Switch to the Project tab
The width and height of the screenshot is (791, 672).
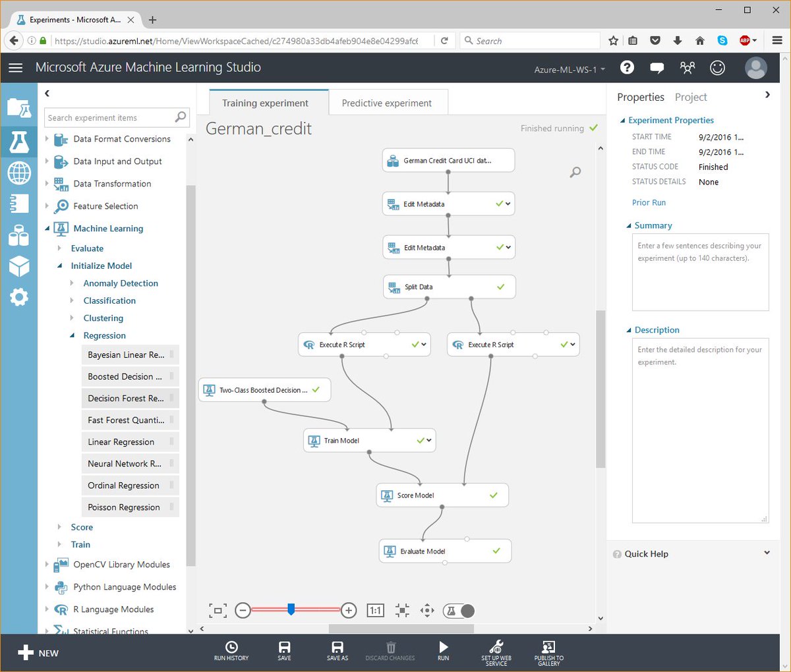pos(691,97)
